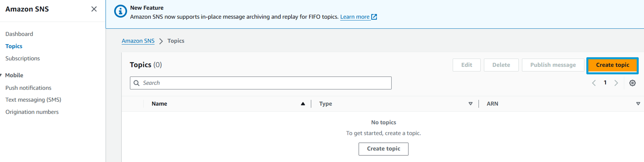Click the breadcrumb chevron separator
Screen dimensions: 644x162
click(x=161, y=41)
